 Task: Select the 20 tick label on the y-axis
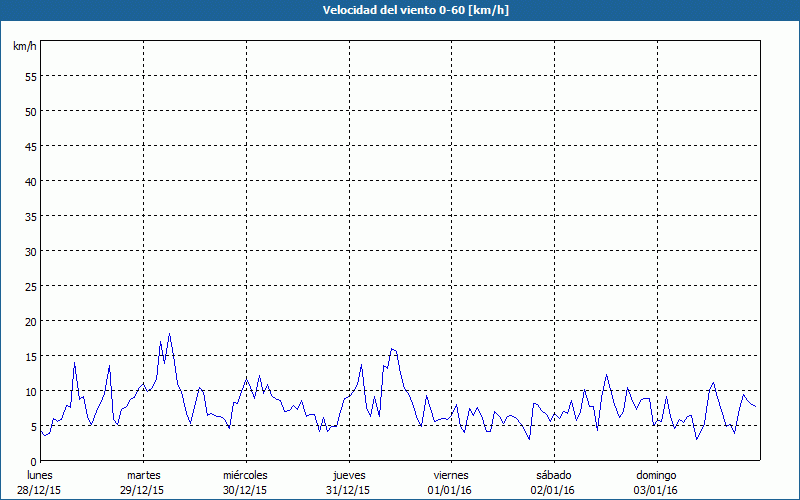(x=30, y=321)
